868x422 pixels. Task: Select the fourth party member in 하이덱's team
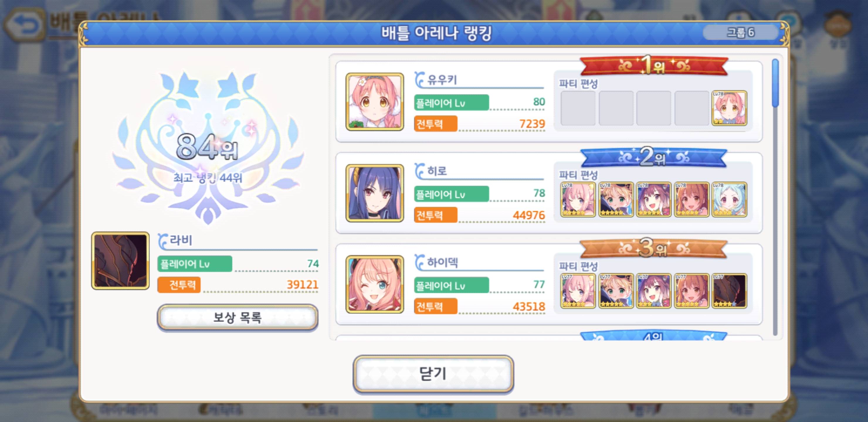point(691,291)
